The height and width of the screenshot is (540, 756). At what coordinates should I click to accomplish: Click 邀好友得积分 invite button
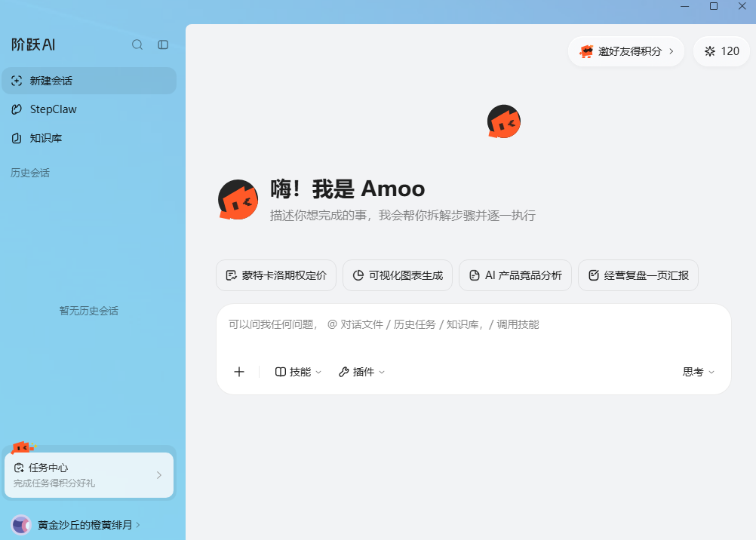coord(625,51)
